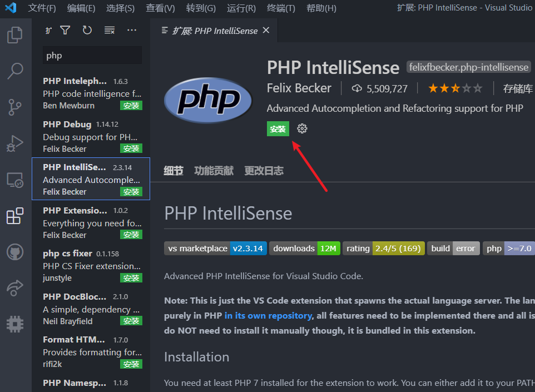Click the green 安装 button in extension details

pos(278,128)
